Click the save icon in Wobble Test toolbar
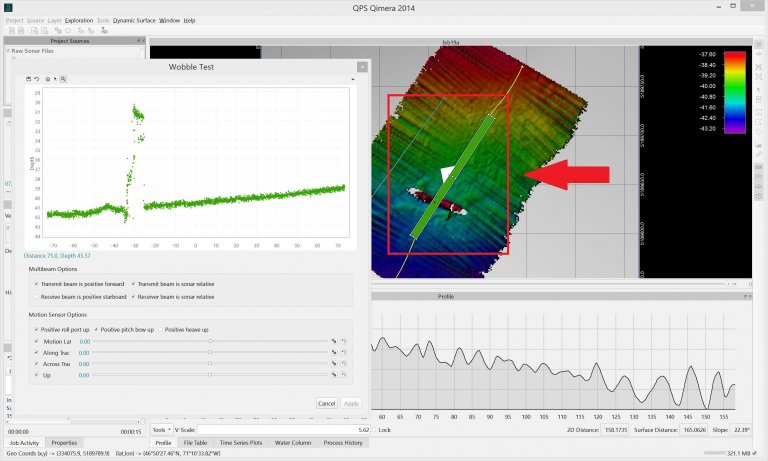The image size is (768, 461). [28, 78]
